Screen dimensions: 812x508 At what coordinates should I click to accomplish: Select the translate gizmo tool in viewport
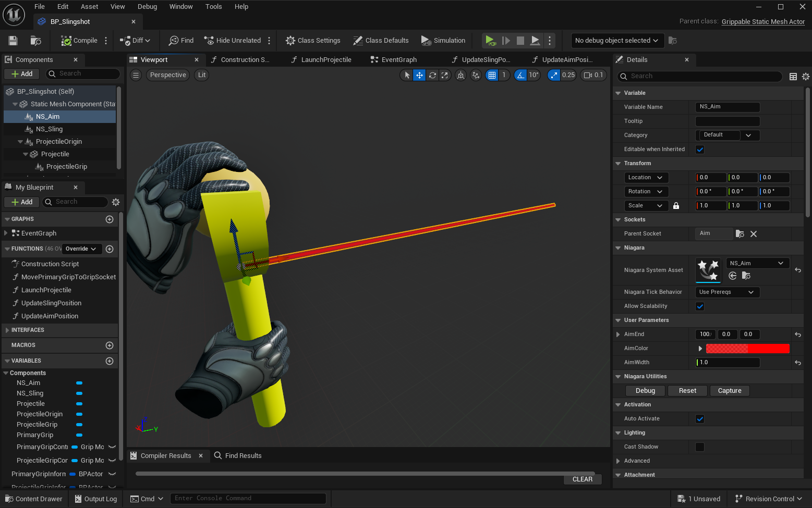419,75
